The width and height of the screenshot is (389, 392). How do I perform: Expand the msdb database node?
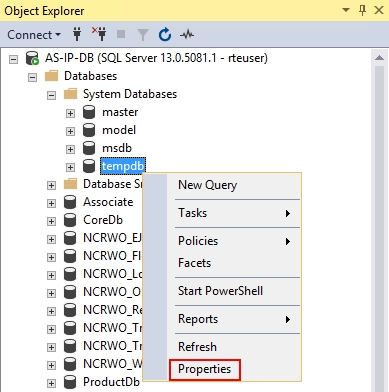click(70, 149)
